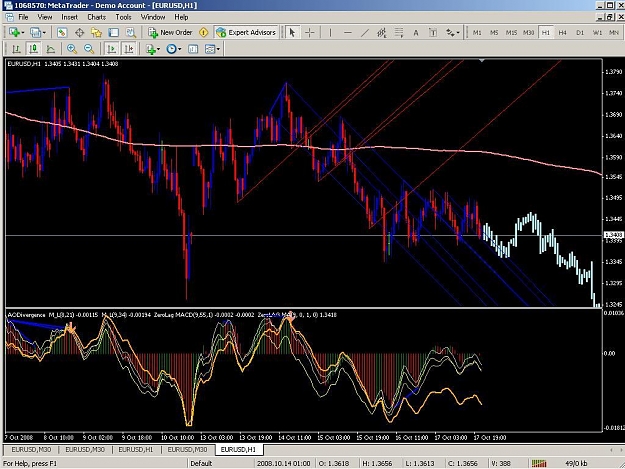Open the Strategy Tester icon

coord(131,33)
